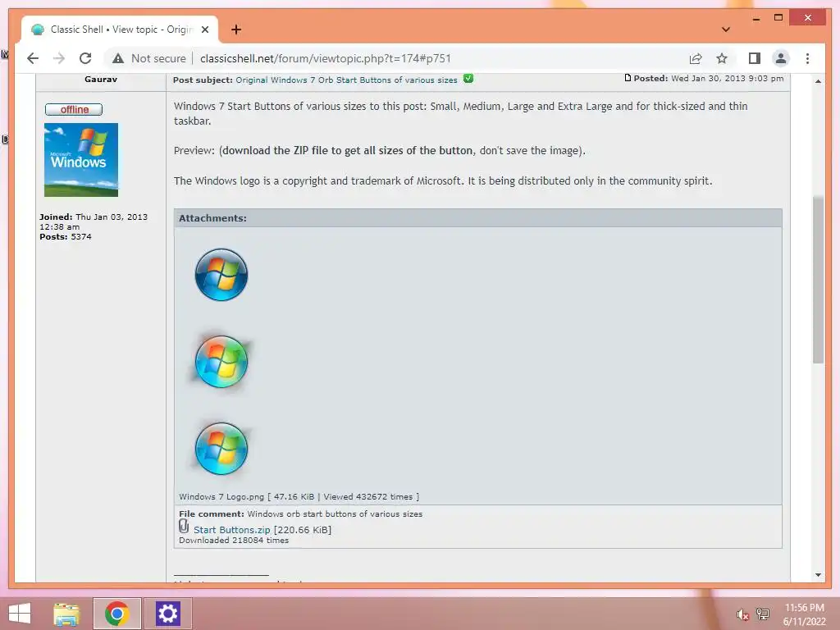Open the browser side panel
The height and width of the screenshot is (630, 840).
[x=755, y=58]
